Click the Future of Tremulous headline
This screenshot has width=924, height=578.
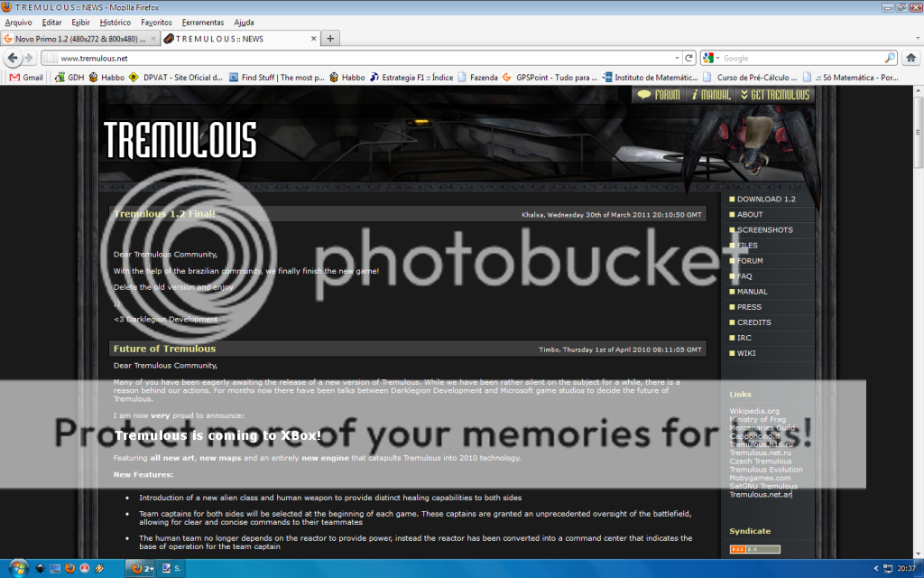164,349
